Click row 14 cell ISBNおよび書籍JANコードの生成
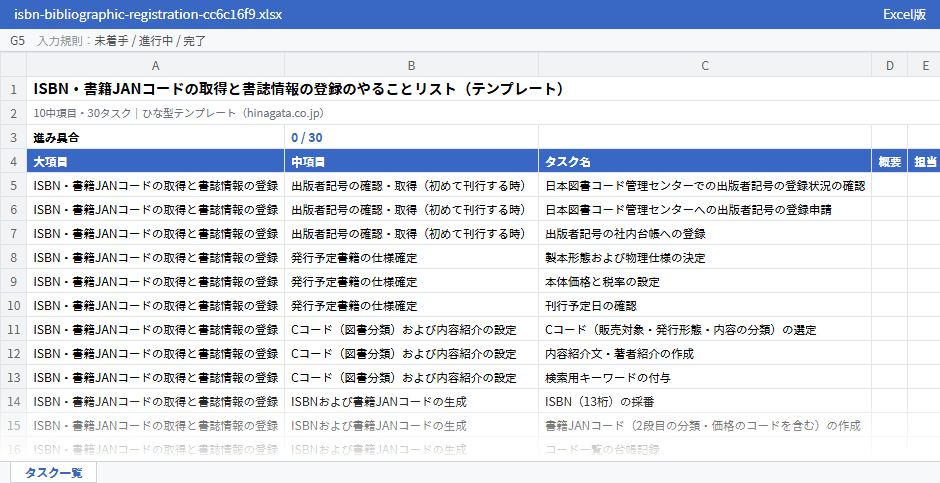The image size is (940, 483). coord(411,401)
